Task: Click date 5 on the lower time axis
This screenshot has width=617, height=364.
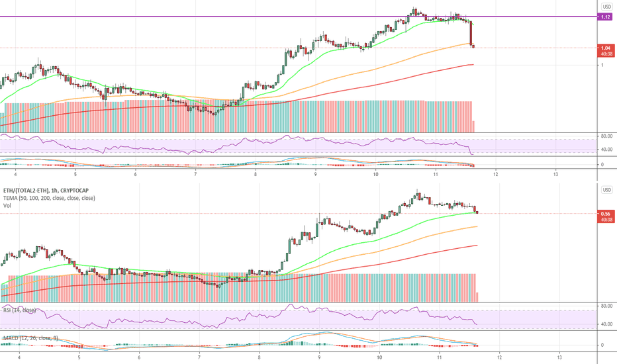Action: click(79, 357)
